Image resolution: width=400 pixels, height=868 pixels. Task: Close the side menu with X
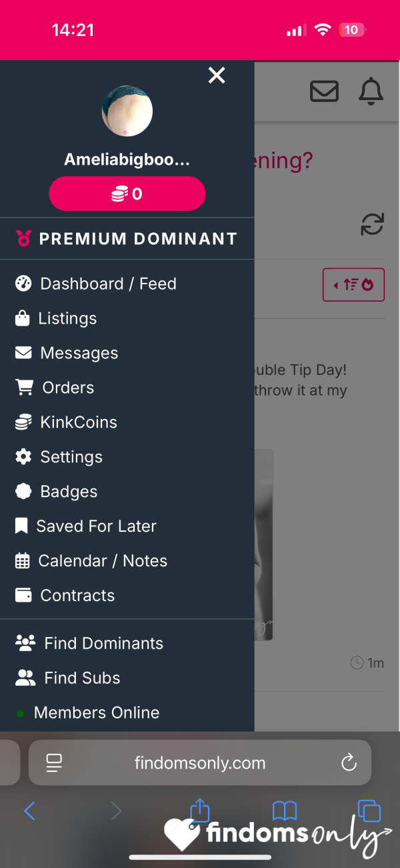[x=217, y=75]
